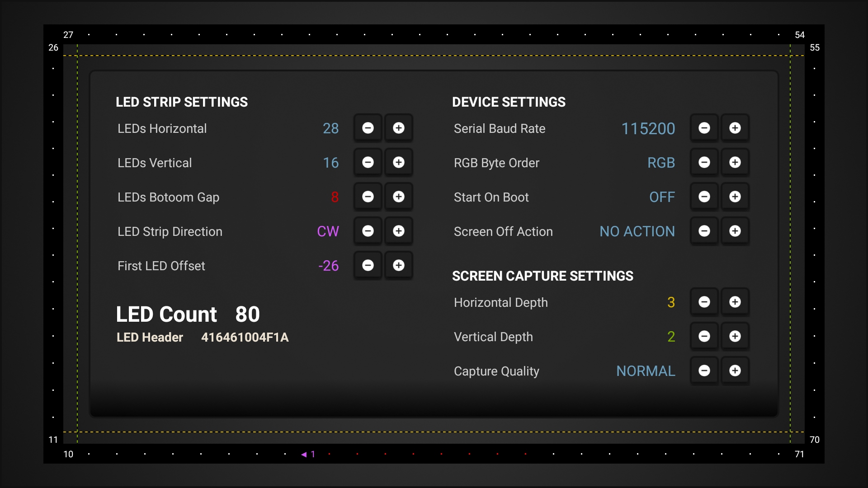Reduce First LED Offset with minus
Screen dimensions: 868x488
pyautogui.click(x=368, y=266)
